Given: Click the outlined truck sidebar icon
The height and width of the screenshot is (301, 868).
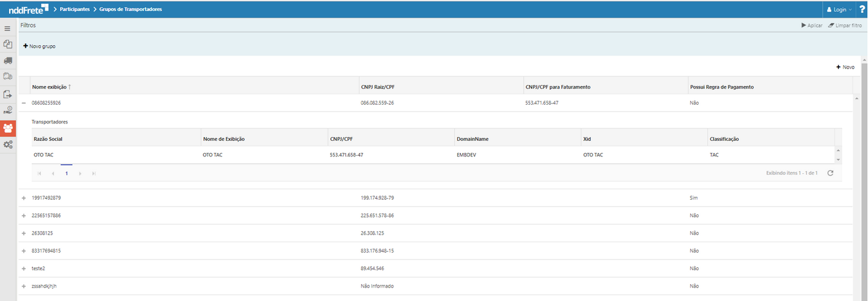Looking at the screenshot, I should pos(8,76).
